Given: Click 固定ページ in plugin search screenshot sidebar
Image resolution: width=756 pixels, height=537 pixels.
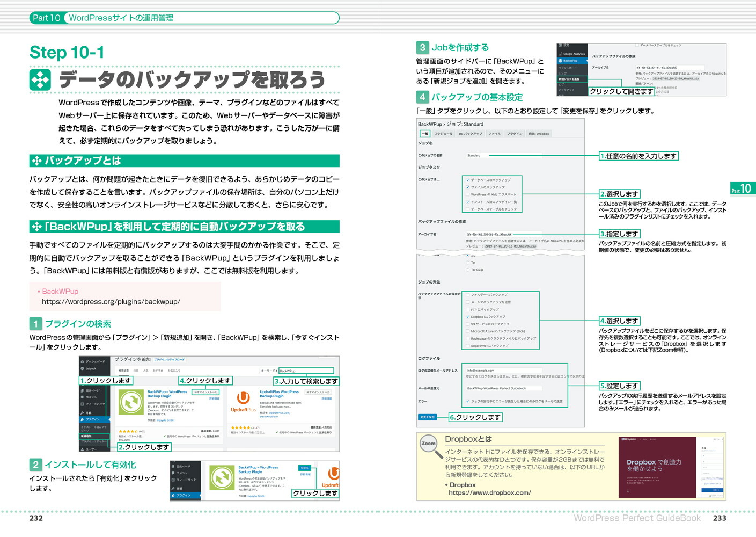Looking at the screenshot, I should coord(90,391).
